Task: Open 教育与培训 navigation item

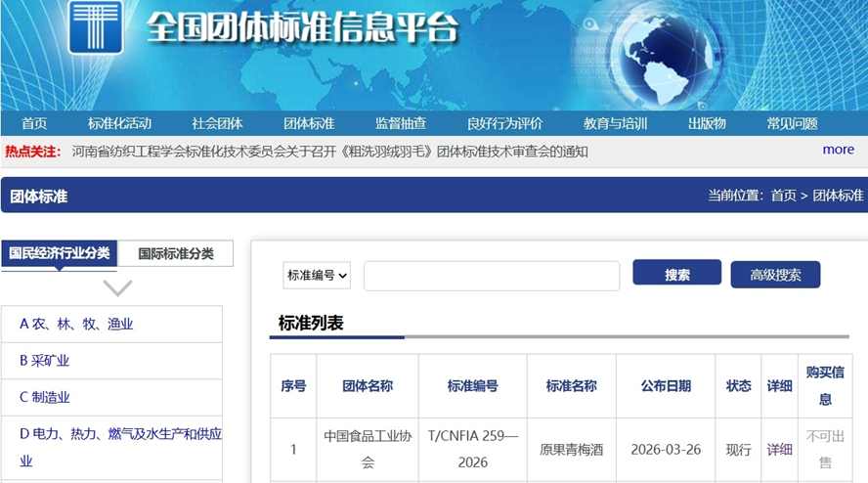Action: (x=615, y=123)
